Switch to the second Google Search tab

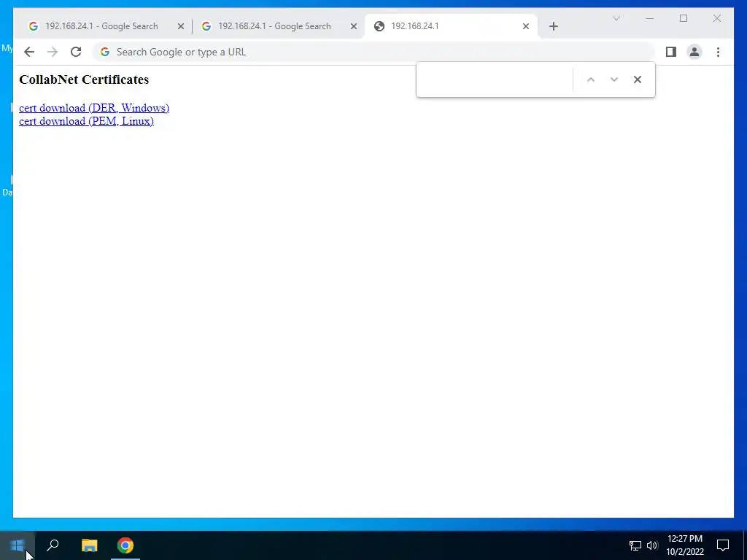(x=274, y=26)
